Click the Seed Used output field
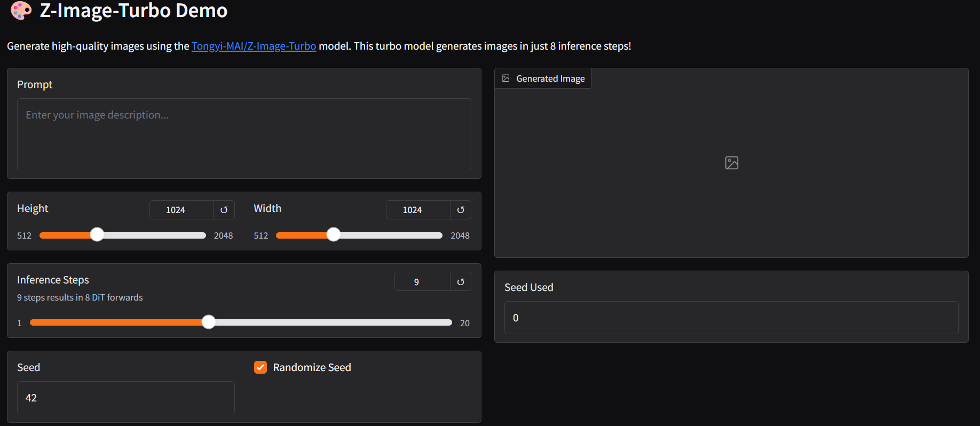Image resolution: width=980 pixels, height=426 pixels. (x=731, y=318)
